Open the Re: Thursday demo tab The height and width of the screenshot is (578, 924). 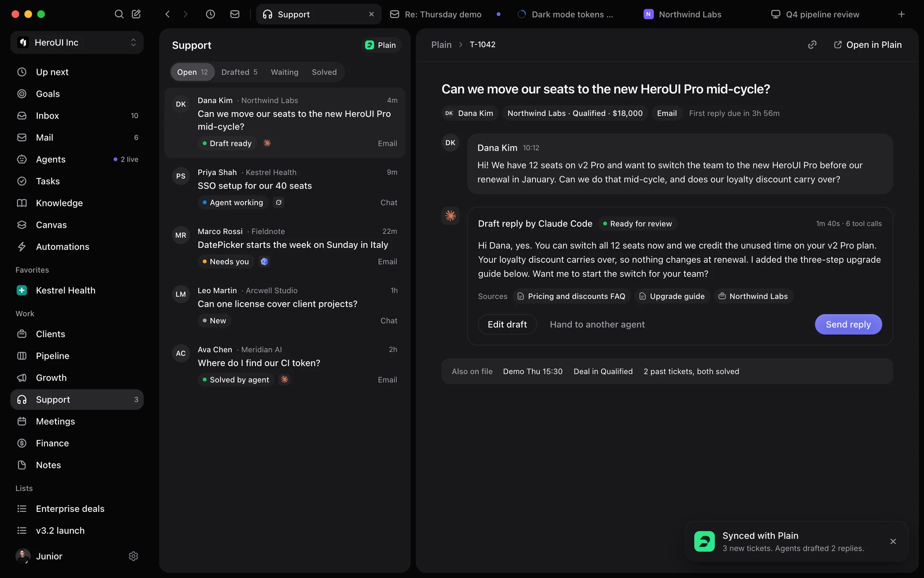pos(445,14)
